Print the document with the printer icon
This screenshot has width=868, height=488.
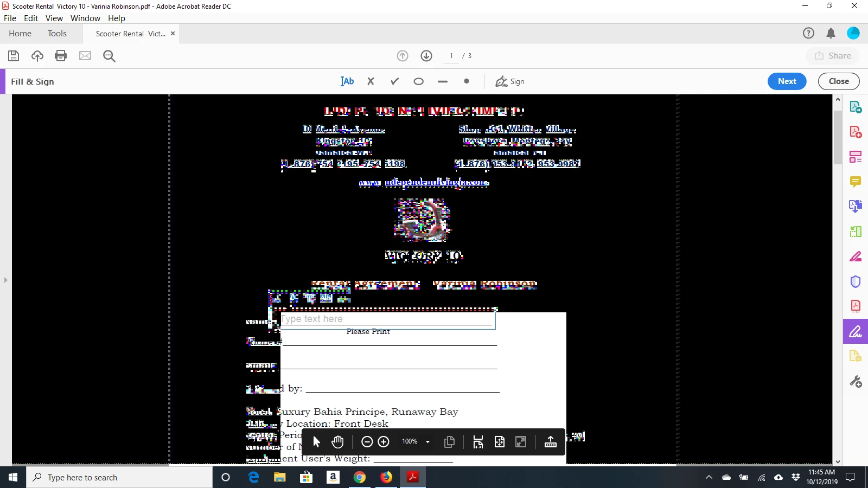61,56
